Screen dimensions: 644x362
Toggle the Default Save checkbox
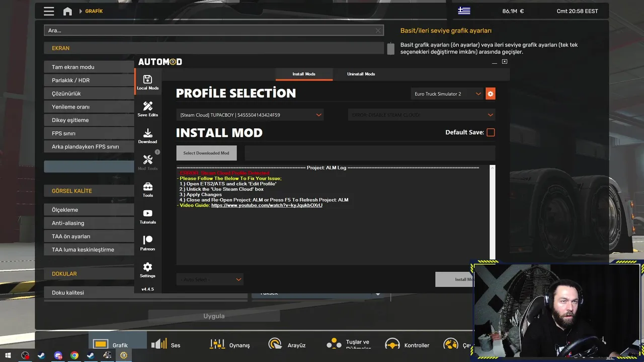(491, 132)
